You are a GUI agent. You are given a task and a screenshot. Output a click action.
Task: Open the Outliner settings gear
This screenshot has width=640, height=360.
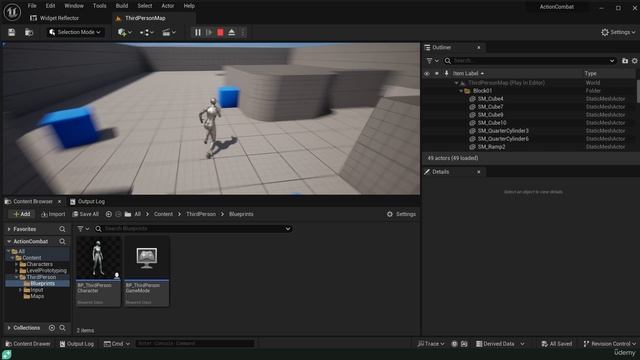[x=635, y=61]
